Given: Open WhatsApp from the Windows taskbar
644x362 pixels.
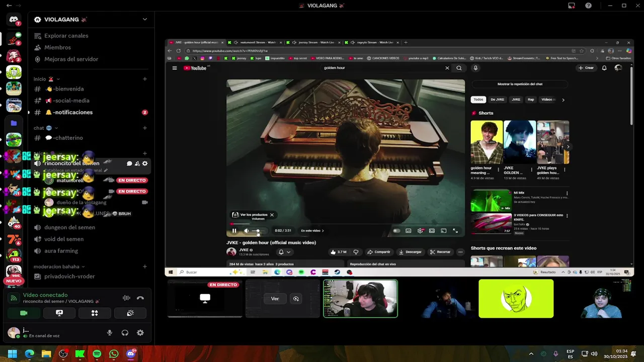Looking at the screenshot, I should (x=114, y=354).
